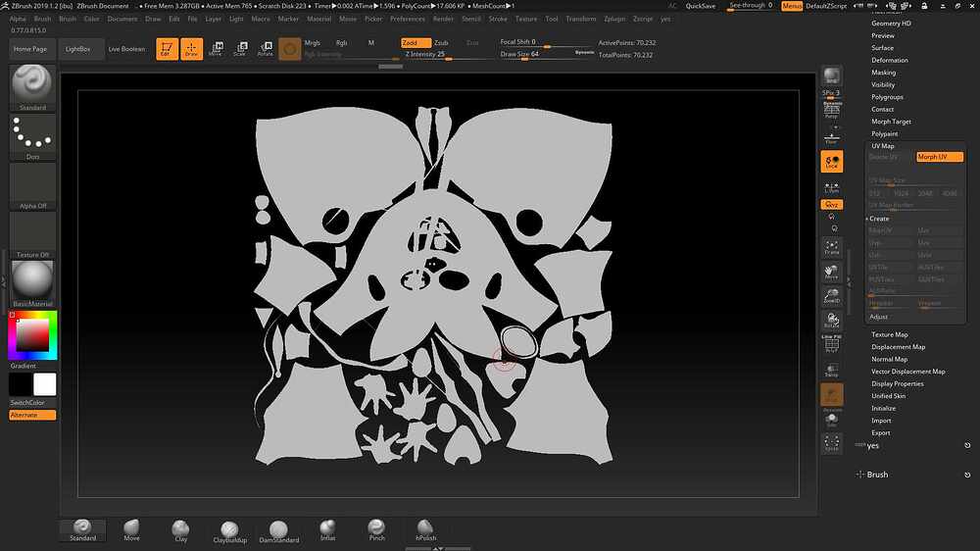This screenshot has width=980, height=551.
Task: Enable the Zadd mode
Action: [416, 42]
